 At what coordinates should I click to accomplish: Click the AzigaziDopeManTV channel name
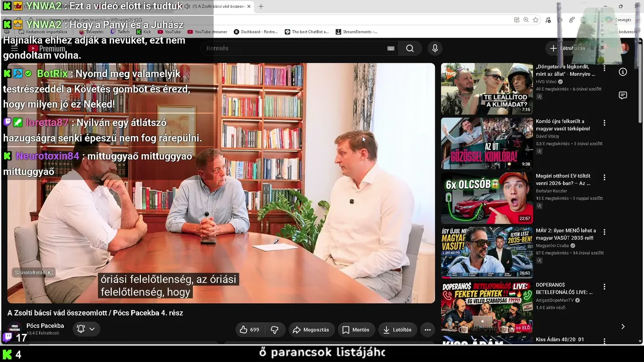(555, 300)
